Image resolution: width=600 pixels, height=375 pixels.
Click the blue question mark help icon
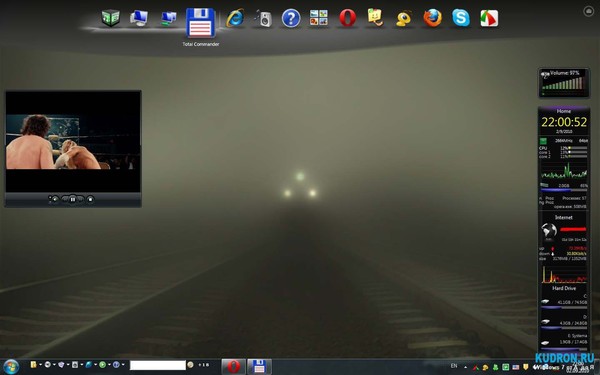(x=291, y=18)
